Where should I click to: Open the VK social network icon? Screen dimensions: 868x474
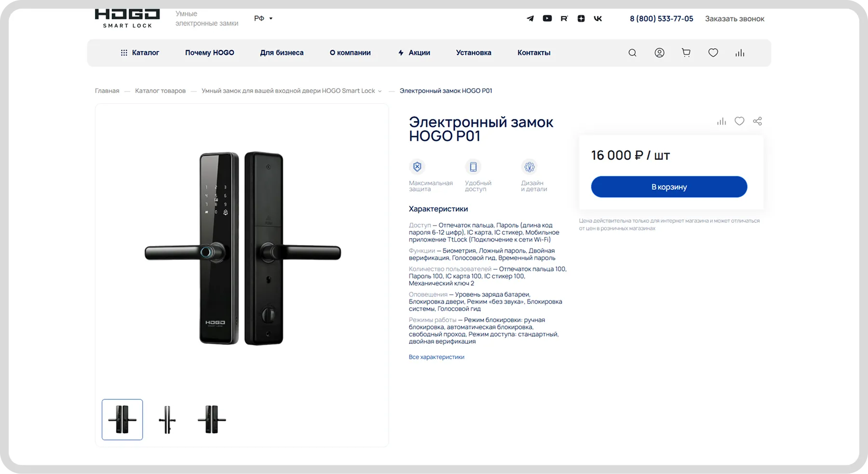[x=598, y=18]
